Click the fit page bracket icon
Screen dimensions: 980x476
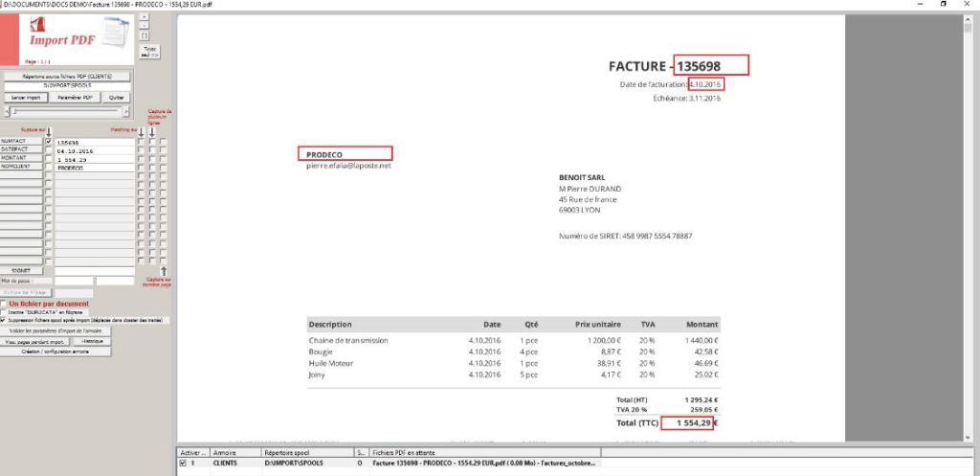tap(144, 36)
